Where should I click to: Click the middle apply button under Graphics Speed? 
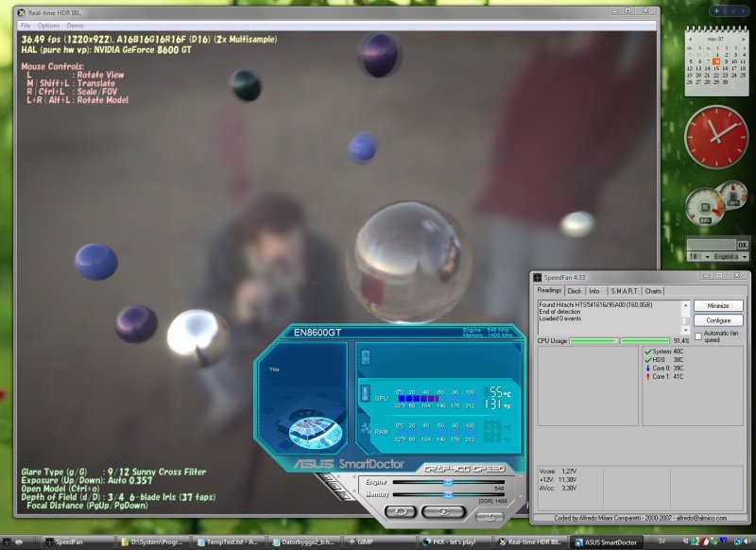[x=443, y=511]
